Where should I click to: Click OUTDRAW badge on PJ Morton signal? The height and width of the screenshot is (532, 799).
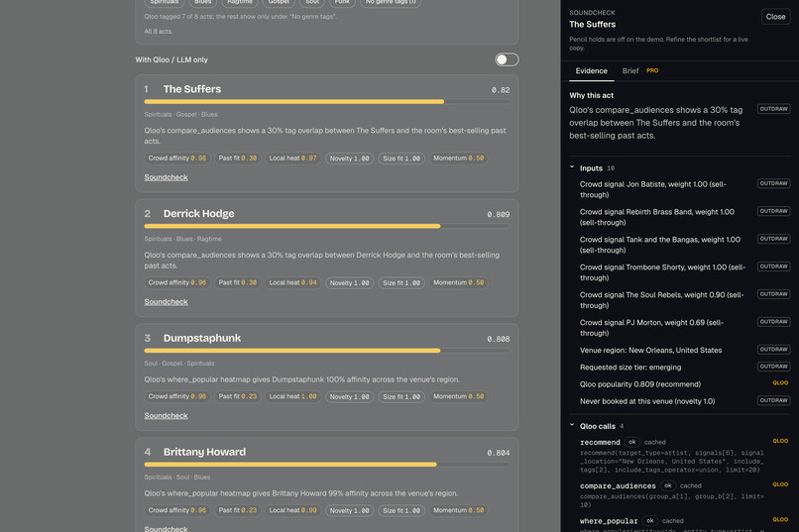coord(773,322)
